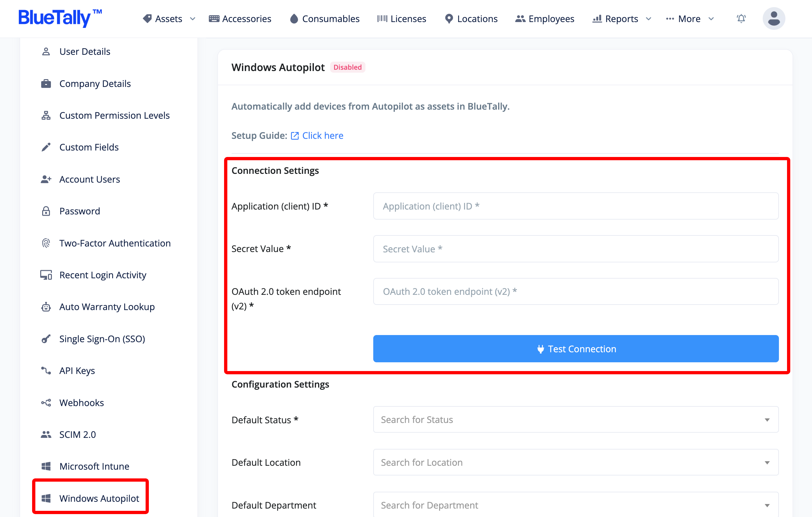The height and width of the screenshot is (517, 812).
Task: Open the user profile avatar
Action: [x=774, y=18]
